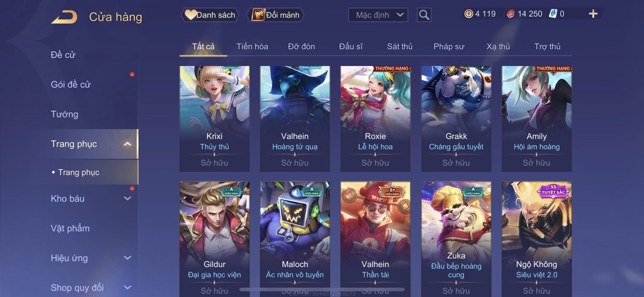Expand the Hiệu ứng sidebar section

coord(127,258)
